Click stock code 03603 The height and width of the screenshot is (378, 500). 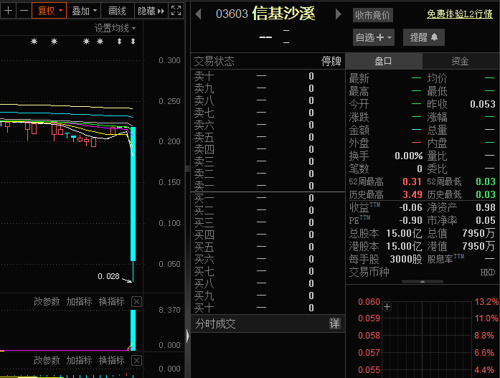(232, 14)
